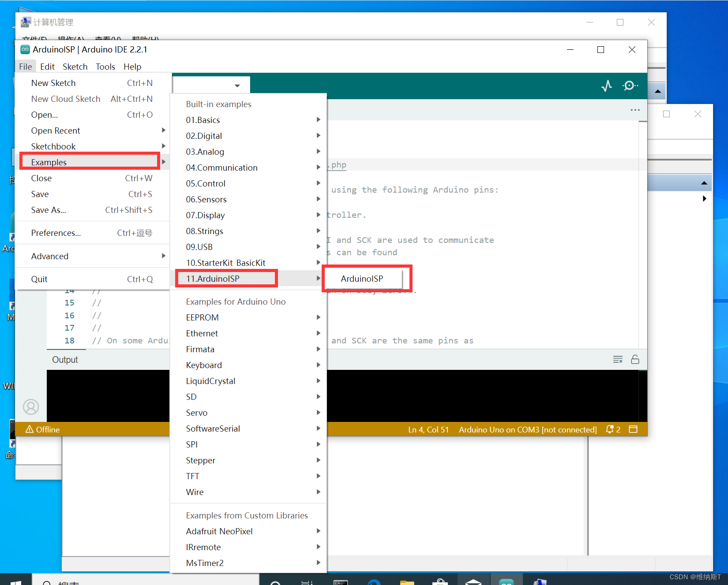Choose Close from the File menu
This screenshot has height=585, width=728.
(x=93, y=178)
